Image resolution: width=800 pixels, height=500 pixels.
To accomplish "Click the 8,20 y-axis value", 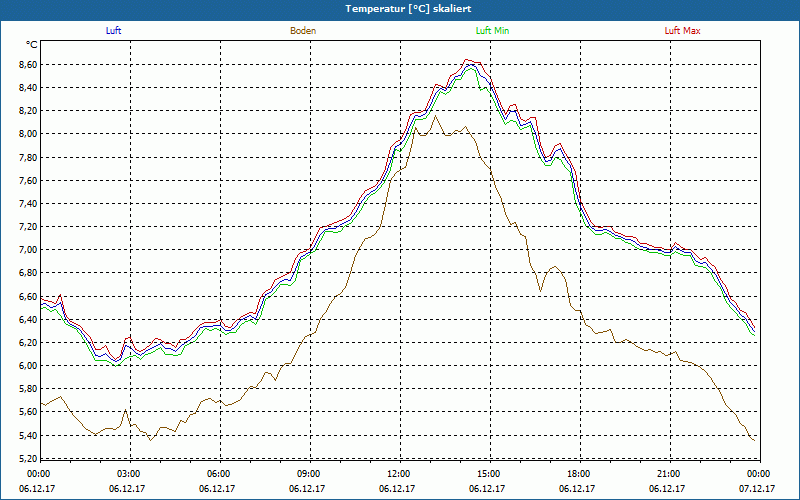I will 28,111.
